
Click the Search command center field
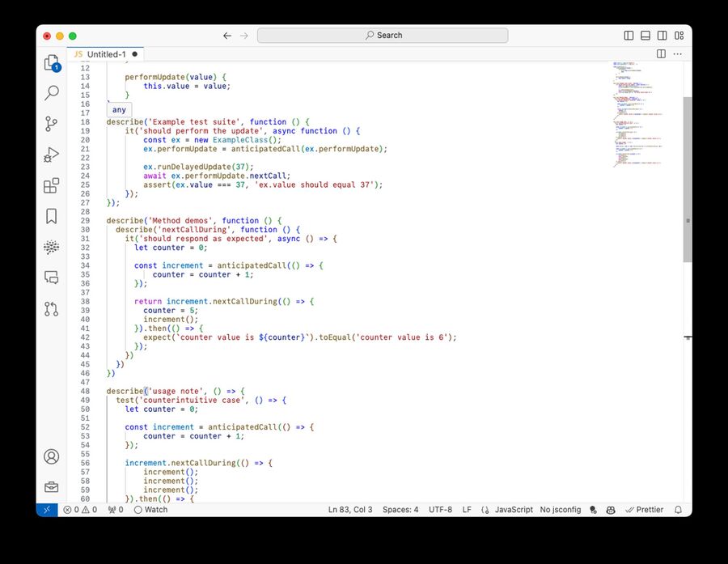click(383, 36)
